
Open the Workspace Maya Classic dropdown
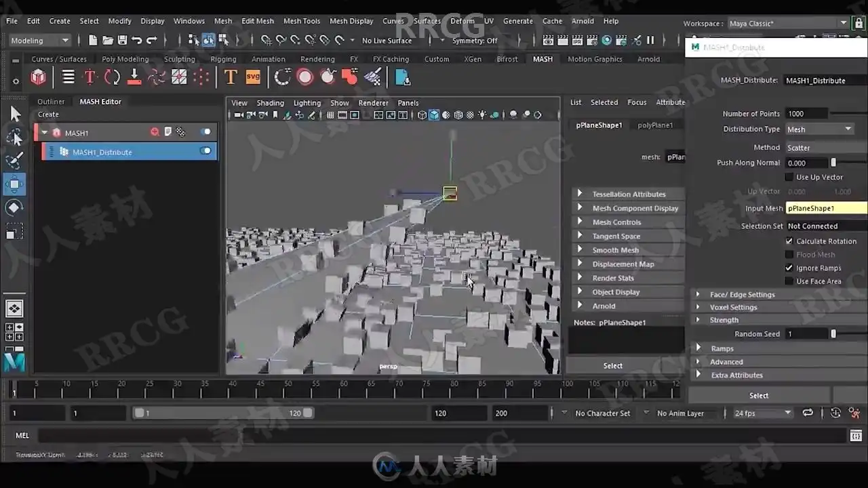(x=787, y=24)
